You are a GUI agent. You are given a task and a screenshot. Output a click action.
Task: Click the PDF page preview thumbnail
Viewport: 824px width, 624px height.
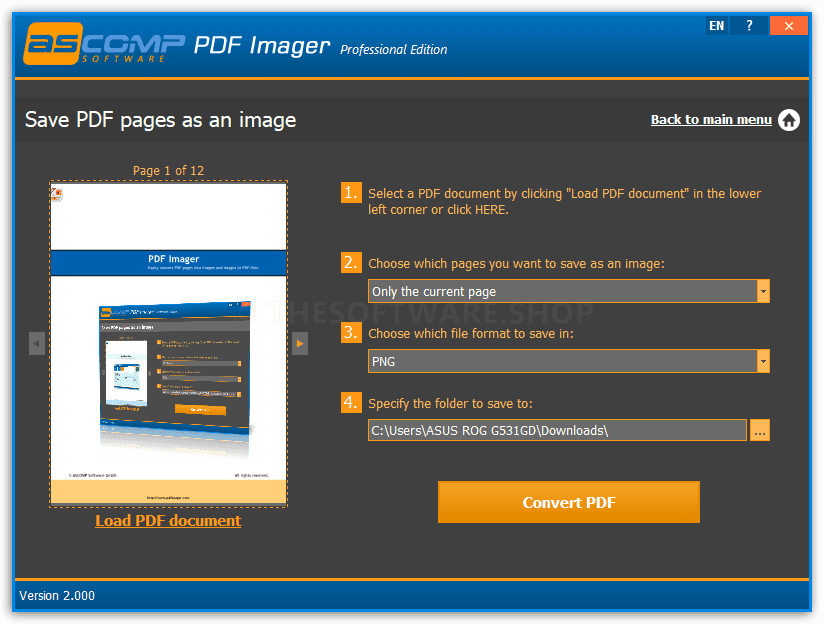tap(168, 344)
